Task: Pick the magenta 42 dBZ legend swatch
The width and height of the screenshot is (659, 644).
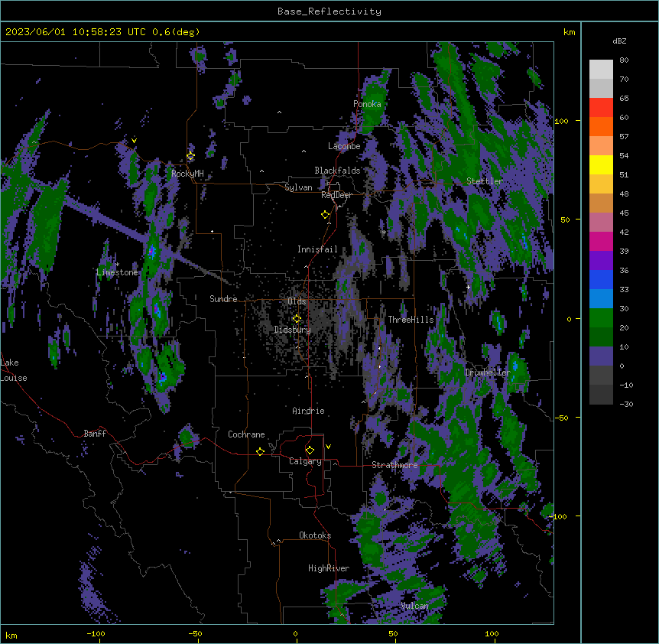Action: (601, 241)
